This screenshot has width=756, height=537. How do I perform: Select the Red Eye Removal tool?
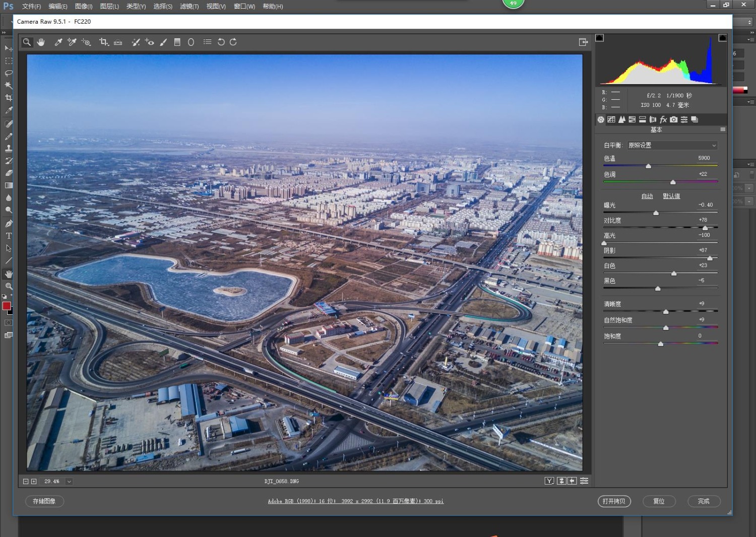coord(149,42)
